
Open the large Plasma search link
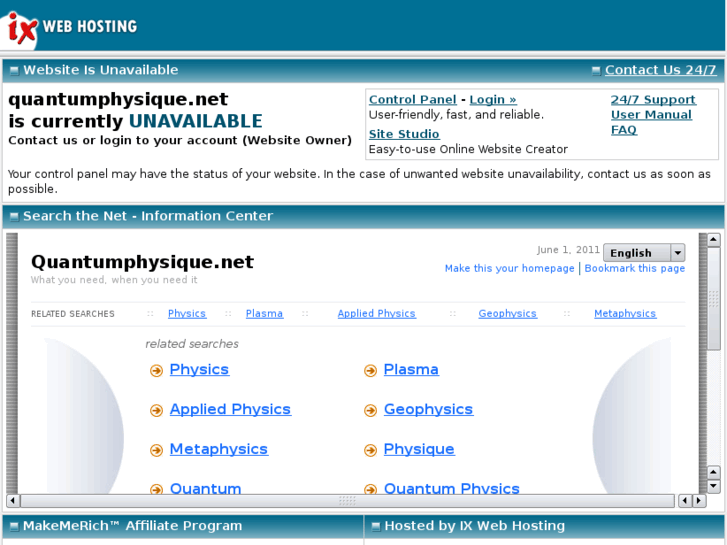(x=411, y=370)
